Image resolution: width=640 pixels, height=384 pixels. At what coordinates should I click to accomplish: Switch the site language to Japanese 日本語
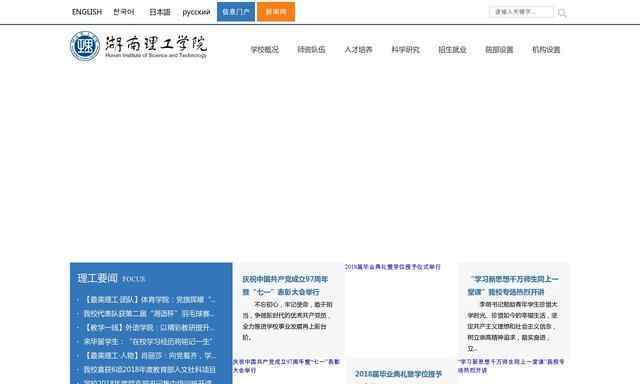tap(160, 12)
